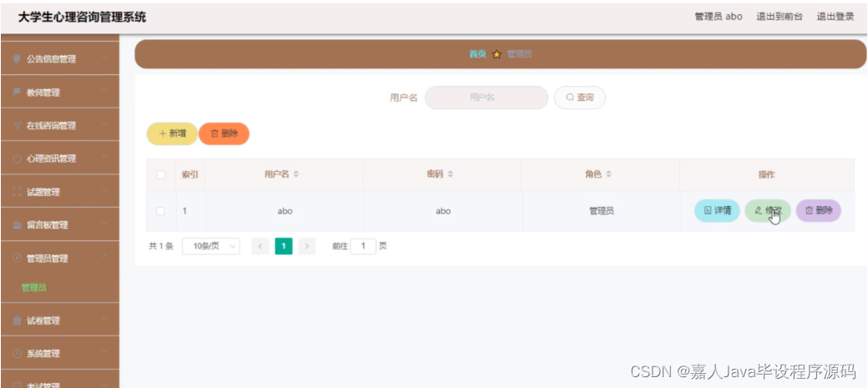Click the star icon in breadcrumb
The image size is (868, 388).
click(497, 54)
